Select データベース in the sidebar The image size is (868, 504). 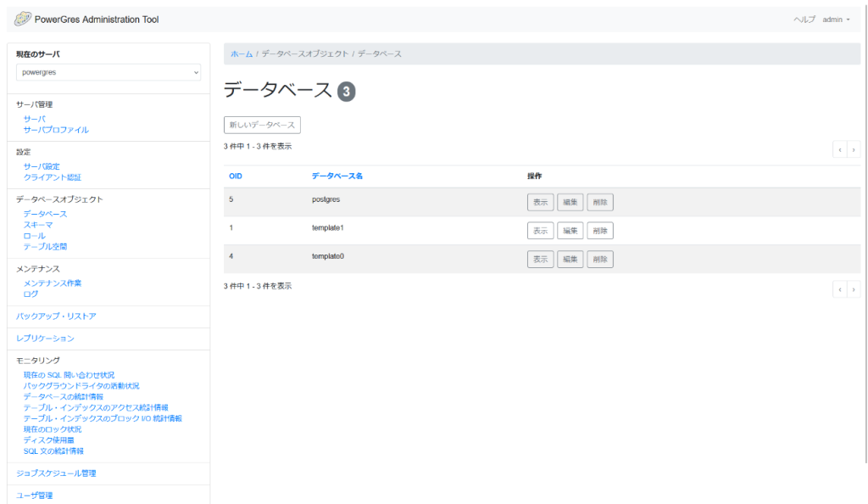[45, 214]
